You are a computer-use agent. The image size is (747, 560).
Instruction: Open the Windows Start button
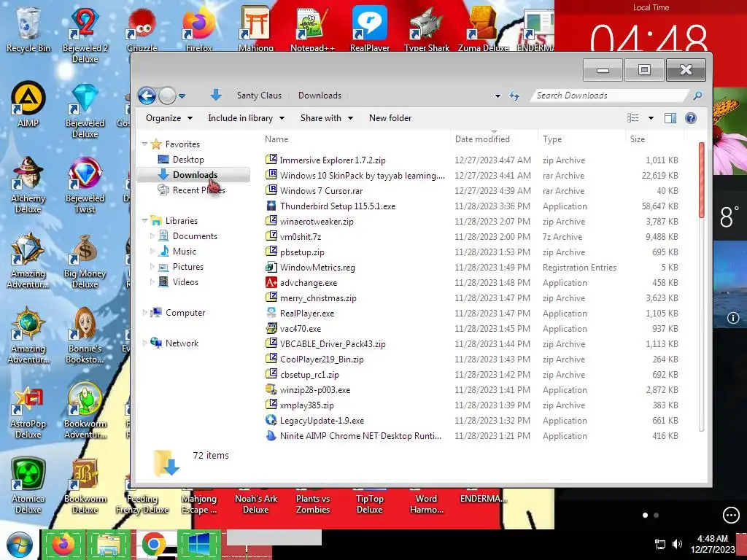coord(20,545)
